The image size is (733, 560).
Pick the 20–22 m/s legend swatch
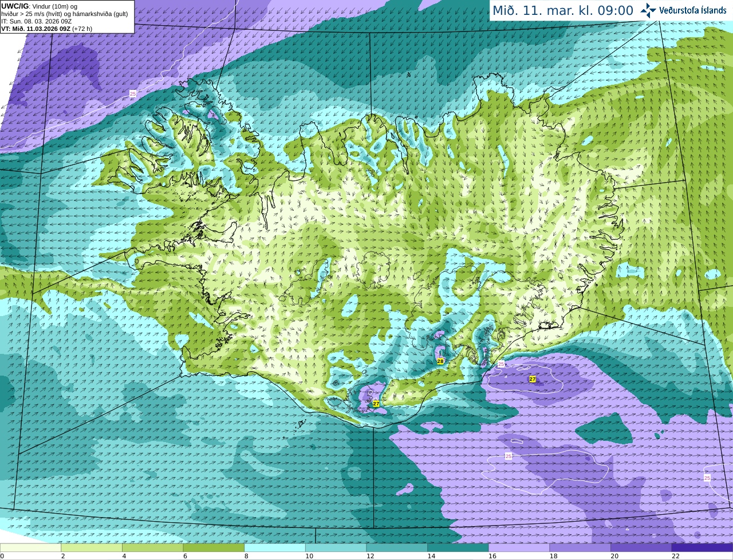tap(641, 547)
